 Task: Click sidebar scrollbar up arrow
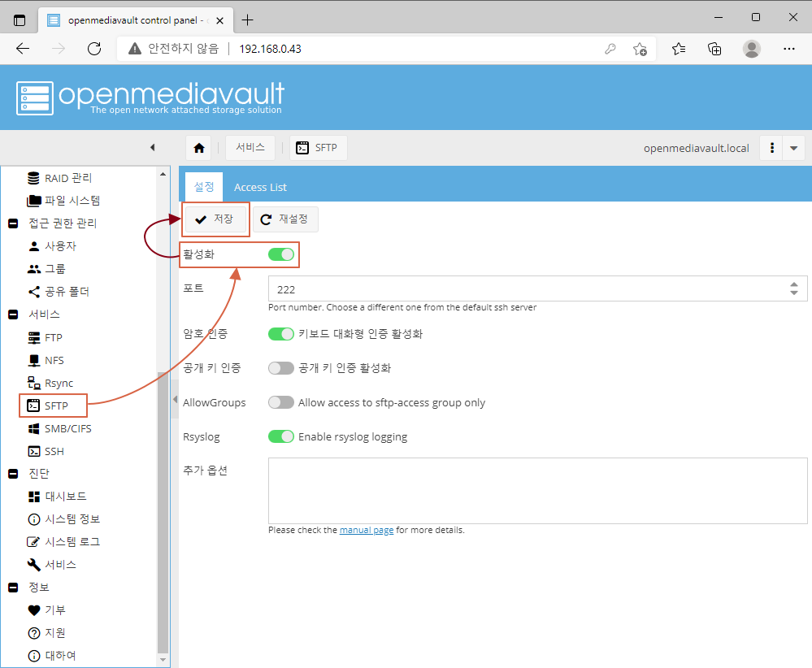coord(163,174)
